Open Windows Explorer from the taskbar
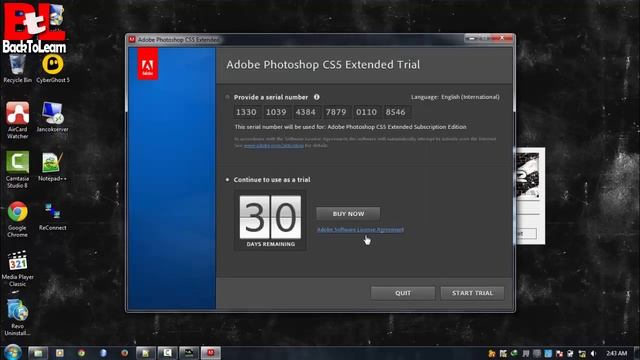 click(x=38, y=353)
